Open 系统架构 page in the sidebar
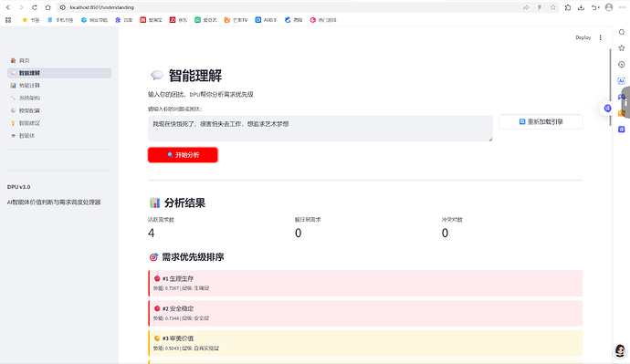This screenshot has height=364, width=630. [59, 98]
